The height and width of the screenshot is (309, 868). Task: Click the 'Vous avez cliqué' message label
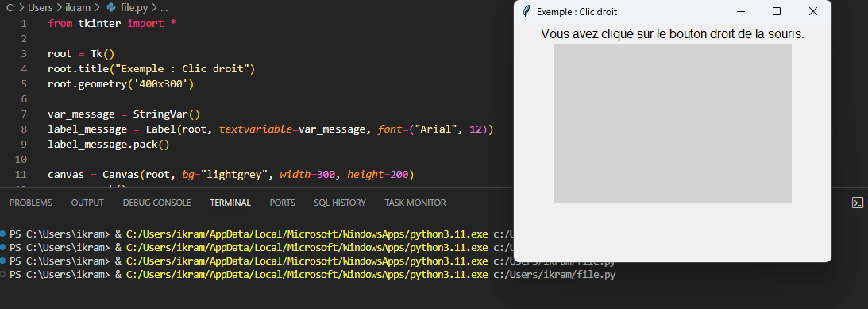point(672,34)
